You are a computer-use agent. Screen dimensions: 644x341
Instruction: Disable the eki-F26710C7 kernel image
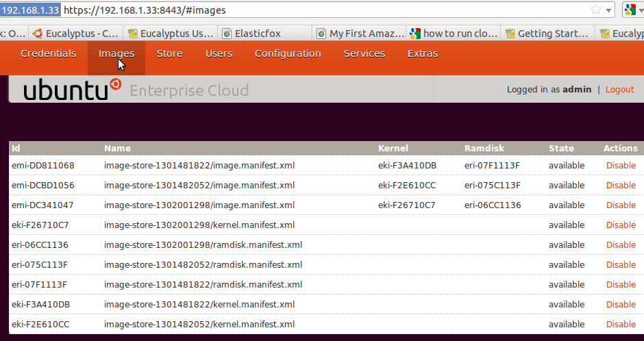click(621, 225)
